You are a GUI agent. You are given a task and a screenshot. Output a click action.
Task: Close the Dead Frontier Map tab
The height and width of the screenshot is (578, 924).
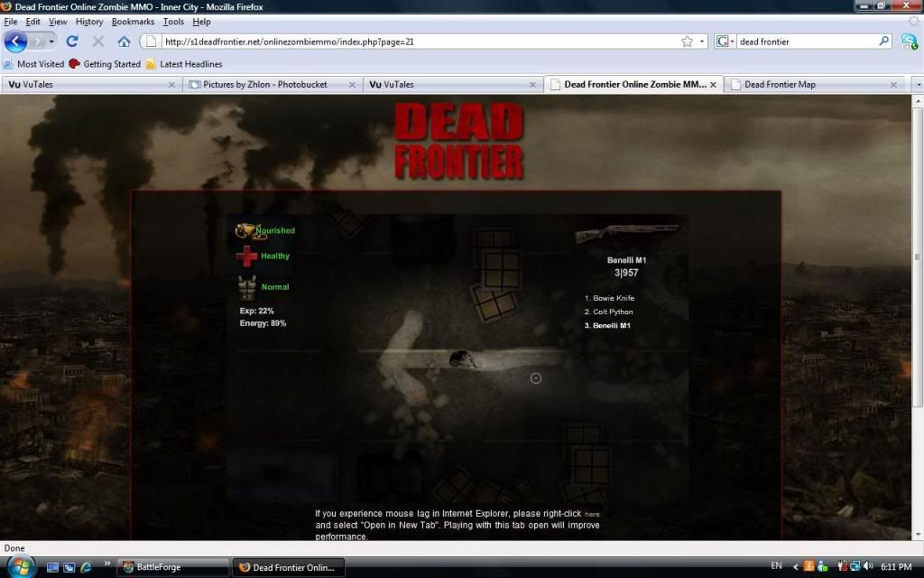893,85
